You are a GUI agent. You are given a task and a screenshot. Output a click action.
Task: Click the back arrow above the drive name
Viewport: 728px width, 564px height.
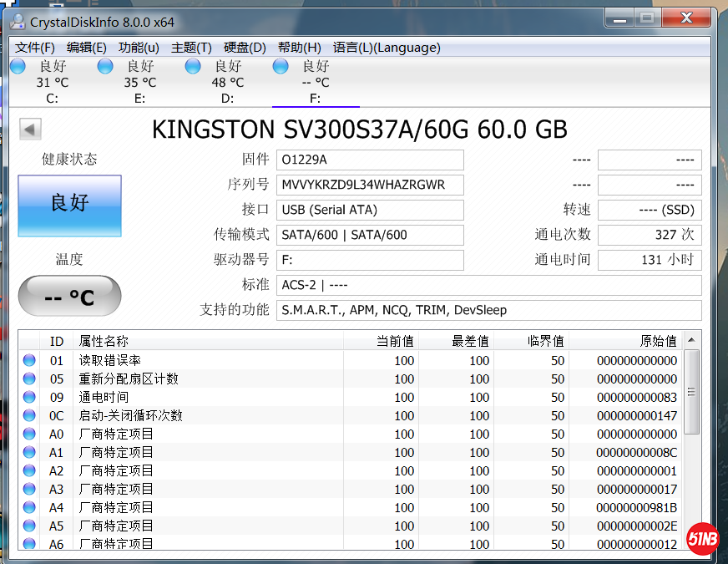pos(29,128)
